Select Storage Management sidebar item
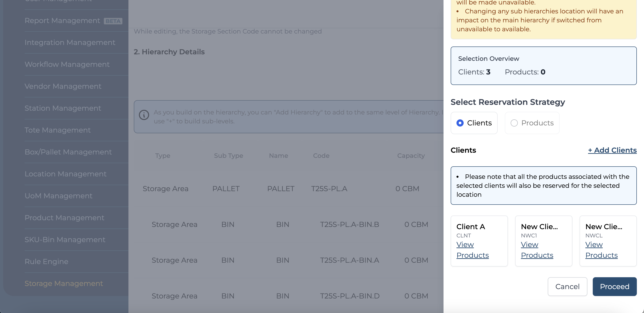The image size is (644, 313). point(64,283)
